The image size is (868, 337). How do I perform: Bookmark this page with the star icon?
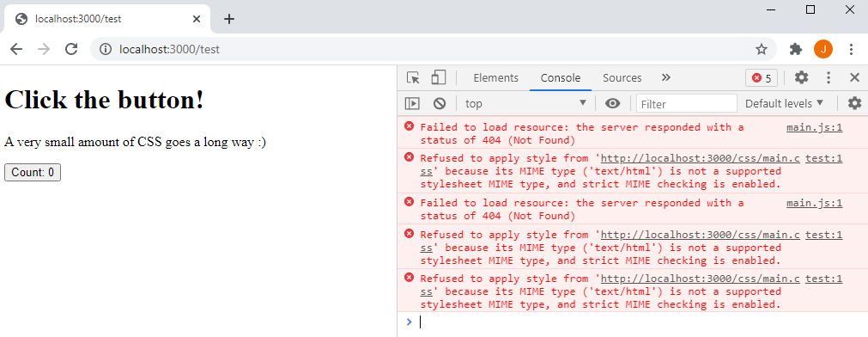click(762, 49)
